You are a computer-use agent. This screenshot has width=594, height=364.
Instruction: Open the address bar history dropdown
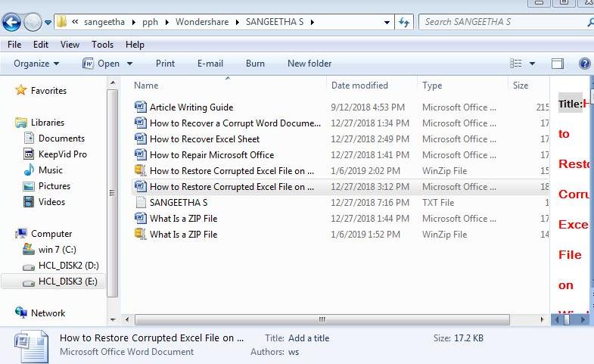(x=387, y=23)
